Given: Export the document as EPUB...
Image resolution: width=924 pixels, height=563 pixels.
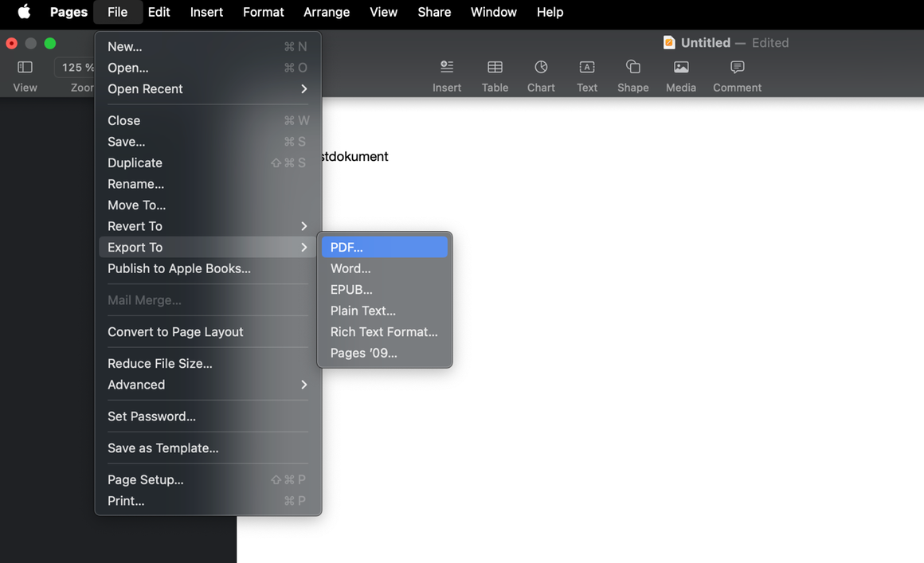Looking at the screenshot, I should click(x=384, y=290).
